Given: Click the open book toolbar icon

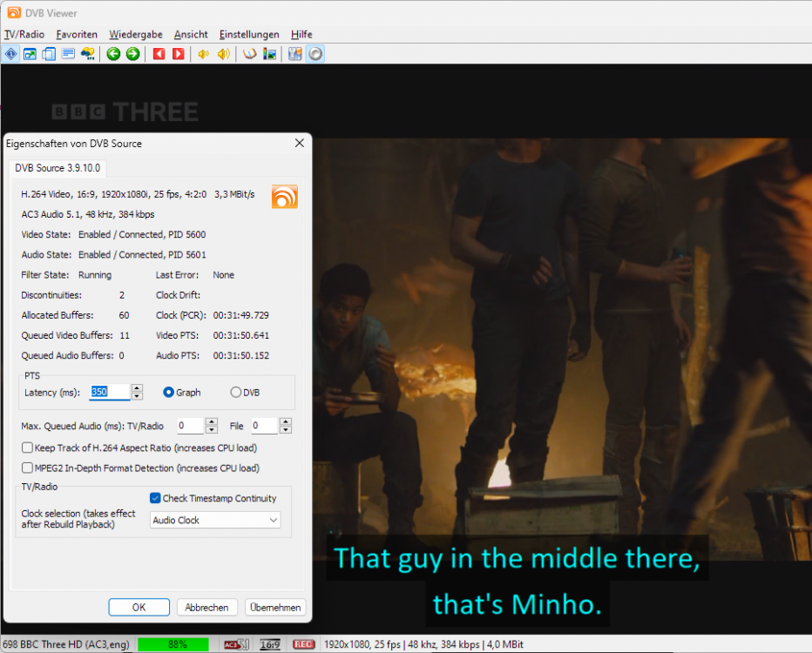Looking at the screenshot, I should [x=249, y=54].
